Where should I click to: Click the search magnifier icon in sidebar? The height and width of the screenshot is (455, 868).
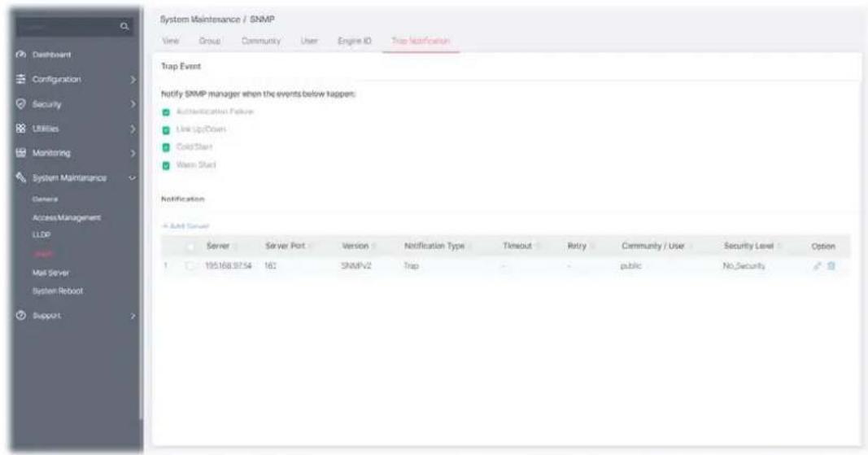click(124, 26)
